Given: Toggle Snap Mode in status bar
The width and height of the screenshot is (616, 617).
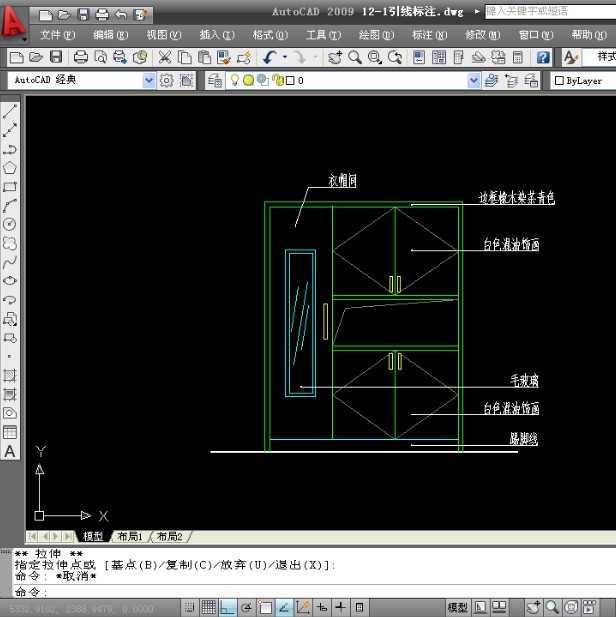Looking at the screenshot, I should tap(189, 607).
